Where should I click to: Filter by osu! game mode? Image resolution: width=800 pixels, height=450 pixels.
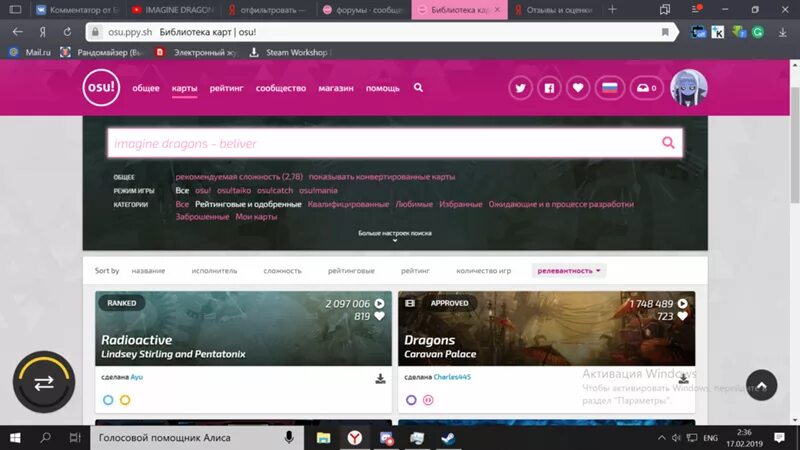(x=203, y=190)
